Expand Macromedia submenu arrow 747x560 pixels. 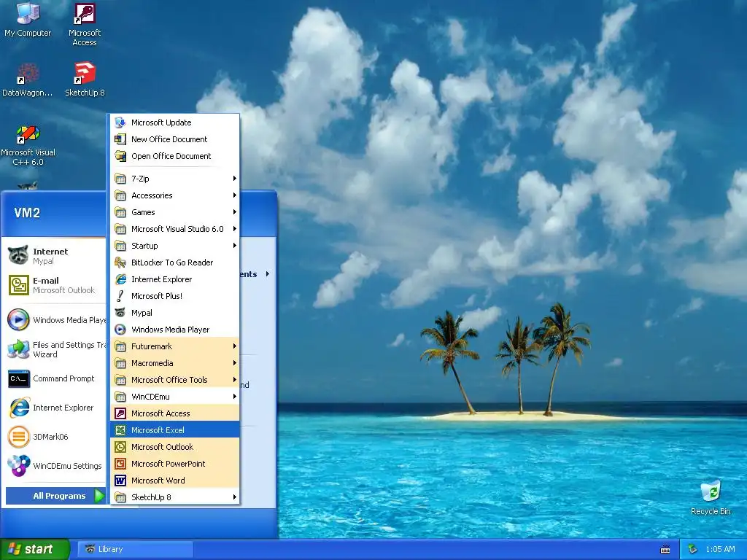[234, 363]
